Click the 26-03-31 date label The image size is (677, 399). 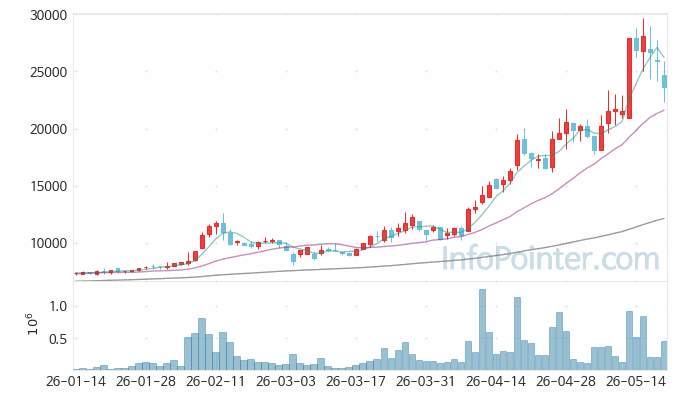[x=426, y=382]
